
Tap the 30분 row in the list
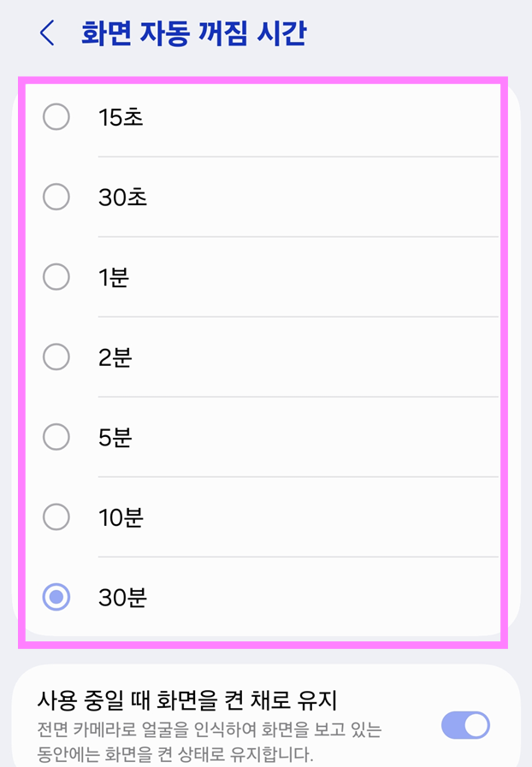[x=257, y=598]
